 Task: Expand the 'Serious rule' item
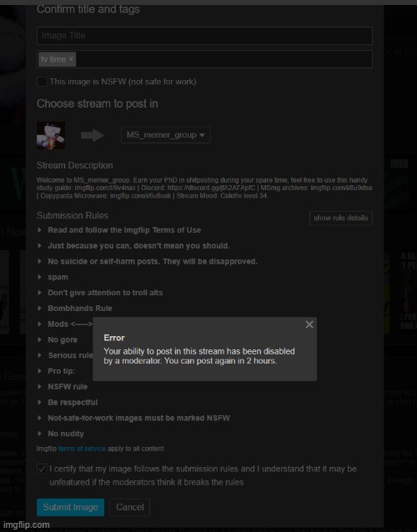tap(64, 355)
